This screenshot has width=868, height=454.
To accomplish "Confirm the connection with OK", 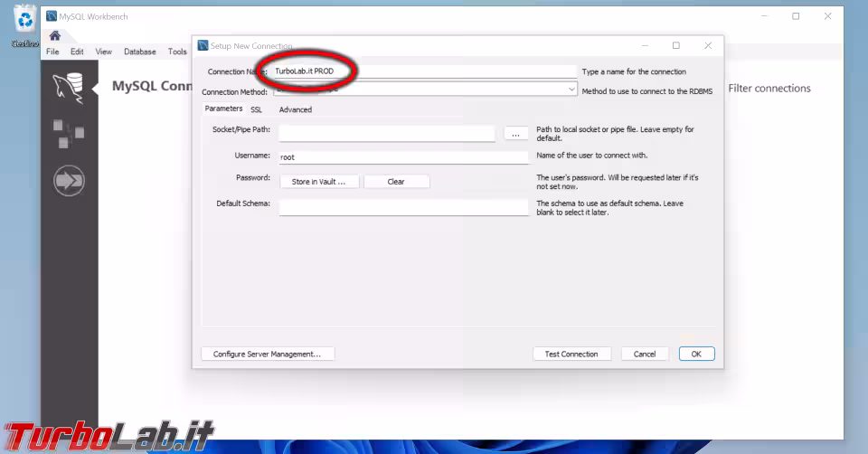I will click(x=696, y=354).
